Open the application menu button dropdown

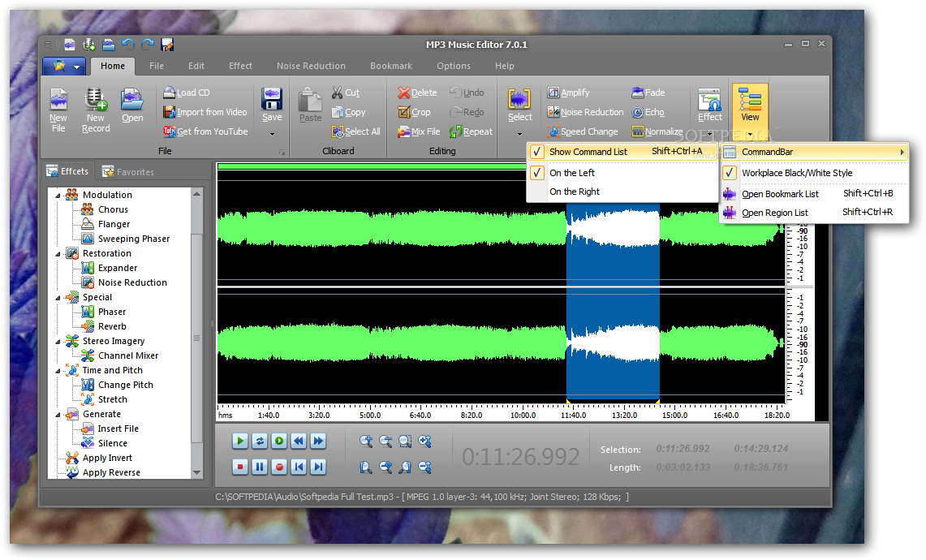(x=77, y=67)
